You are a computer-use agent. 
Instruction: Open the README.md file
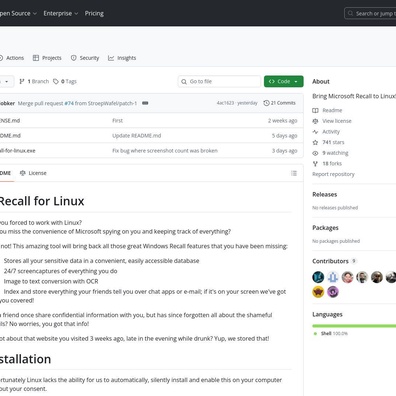click(x=10, y=136)
